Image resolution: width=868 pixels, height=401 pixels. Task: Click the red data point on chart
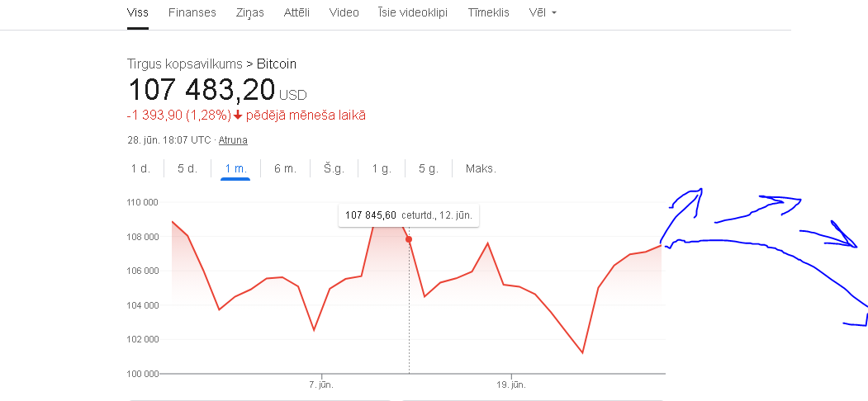point(409,239)
